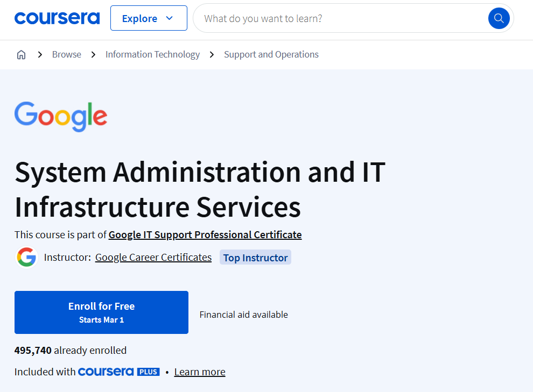Image resolution: width=533 pixels, height=392 pixels.
Task: Click the Coursera logo
Action: [x=57, y=18]
